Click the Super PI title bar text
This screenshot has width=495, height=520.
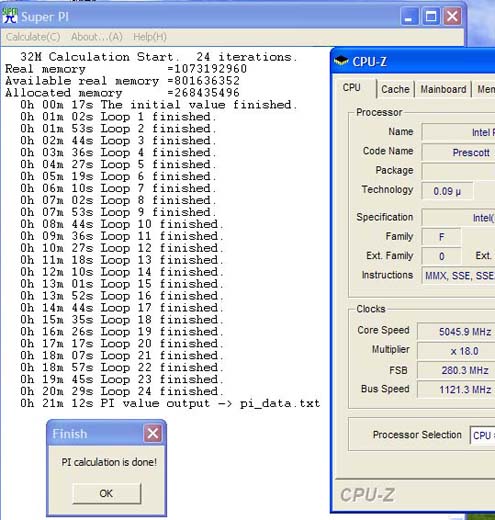45,17
